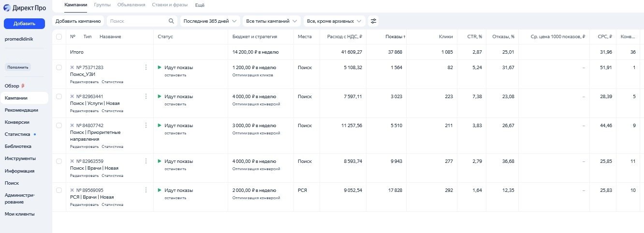Expand the Последние 365 дней period dropdown
This screenshot has height=233, width=644.
coord(210,21)
